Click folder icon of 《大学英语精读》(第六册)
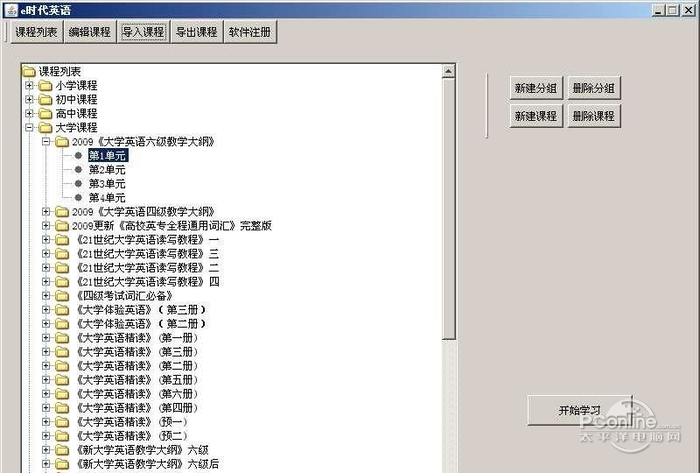Image resolution: width=700 pixels, height=473 pixels. click(x=62, y=394)
